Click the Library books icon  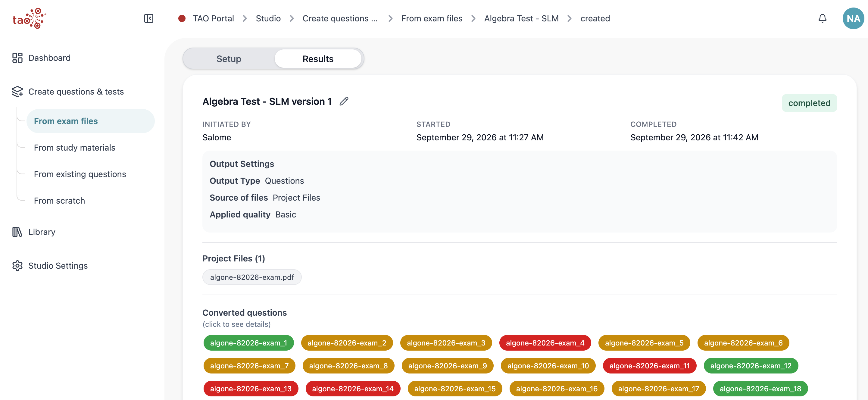click(17, 232)
